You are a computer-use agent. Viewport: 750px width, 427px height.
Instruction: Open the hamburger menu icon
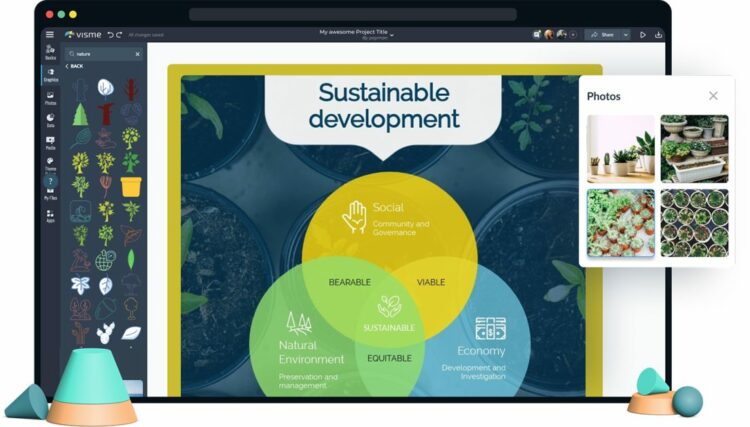tap(50, 34)
